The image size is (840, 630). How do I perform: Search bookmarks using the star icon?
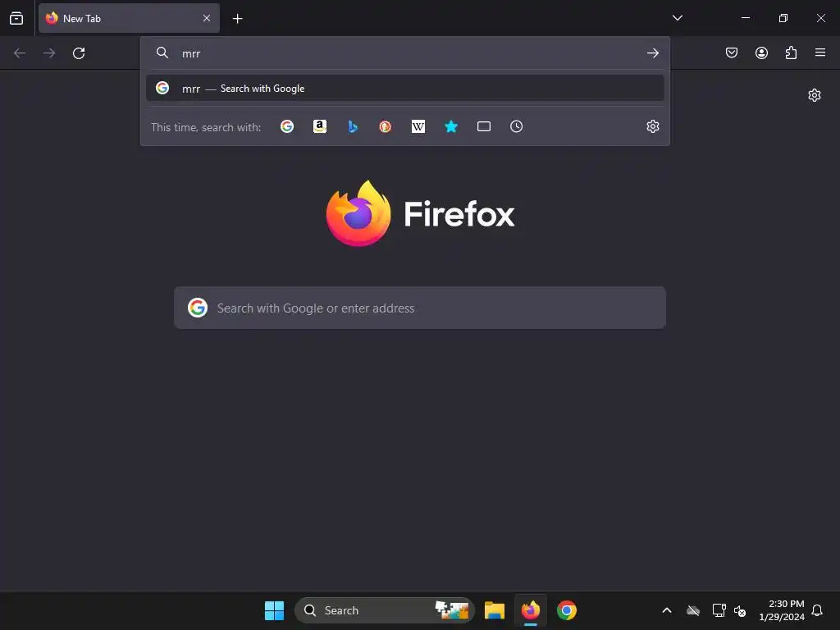tap(451, 127)
